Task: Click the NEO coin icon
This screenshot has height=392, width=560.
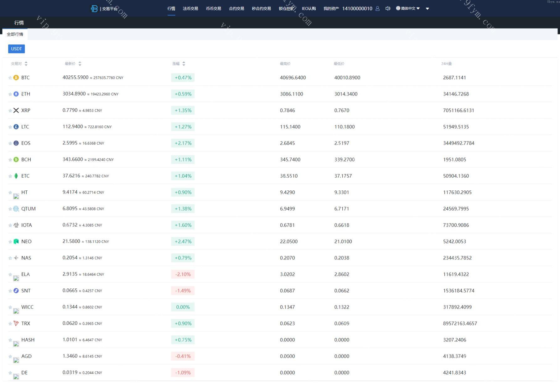Action: point(16,241)
